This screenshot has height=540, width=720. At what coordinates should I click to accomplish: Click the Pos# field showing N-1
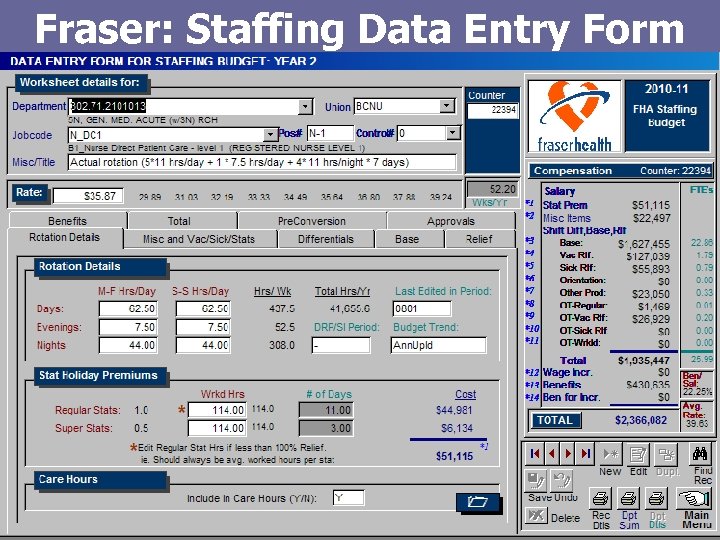coord(330,133)
